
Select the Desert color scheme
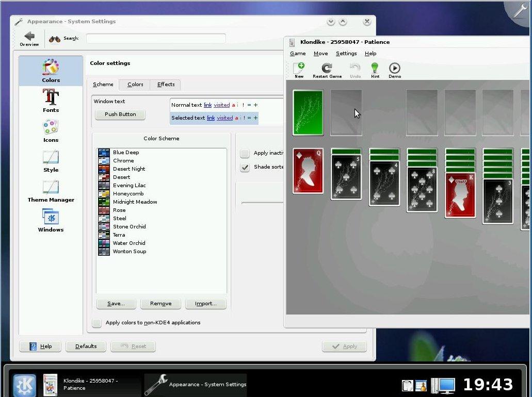point(162,177)
